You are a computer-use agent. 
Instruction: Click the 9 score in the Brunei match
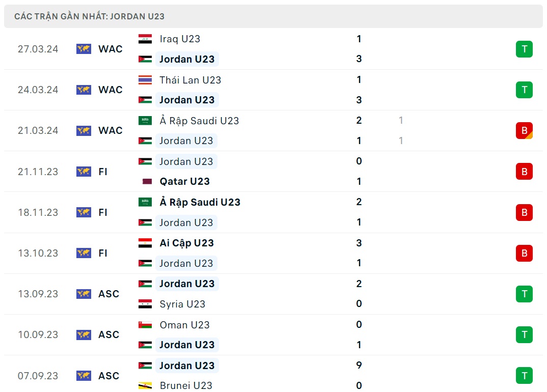(x=359, y=365)
